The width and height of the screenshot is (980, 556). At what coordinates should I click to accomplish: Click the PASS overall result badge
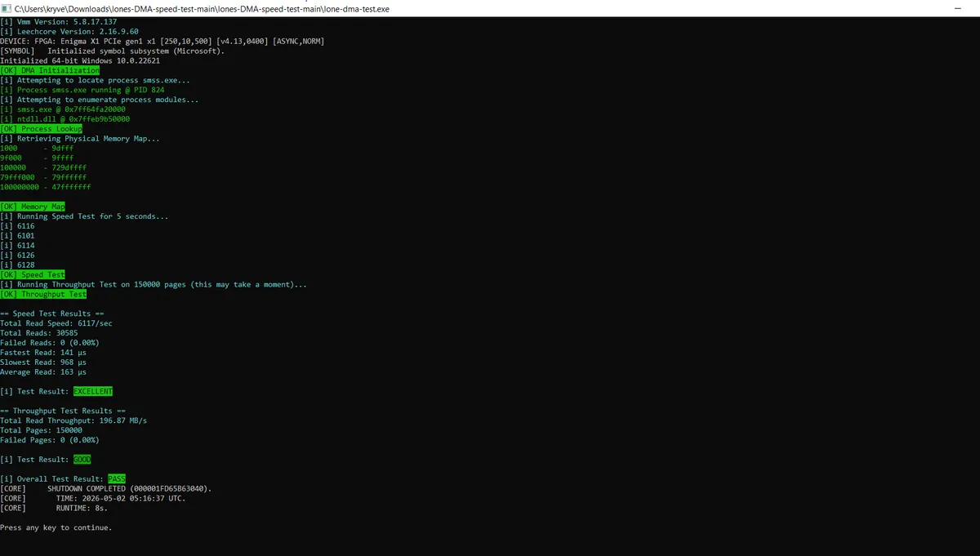coord(117,479)
